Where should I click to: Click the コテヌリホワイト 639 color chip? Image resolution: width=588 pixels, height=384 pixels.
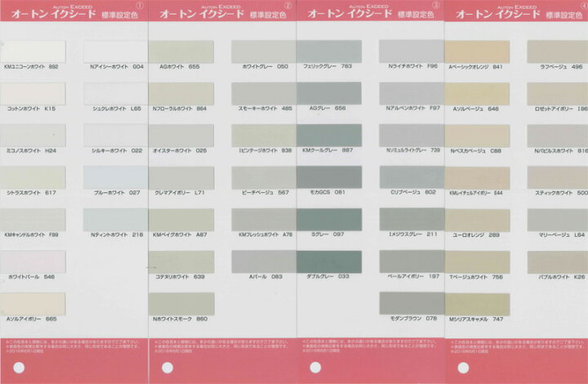181,261
